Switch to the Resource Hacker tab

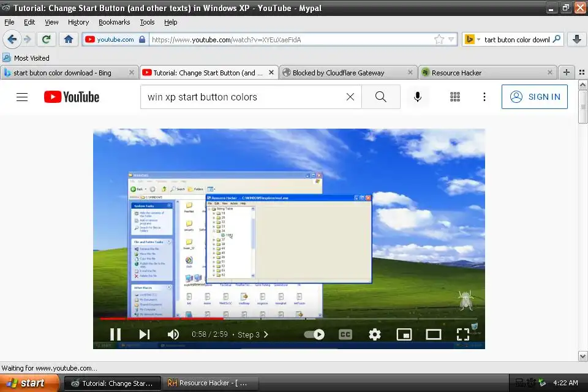pyautogui.click(x=487, y=72)
